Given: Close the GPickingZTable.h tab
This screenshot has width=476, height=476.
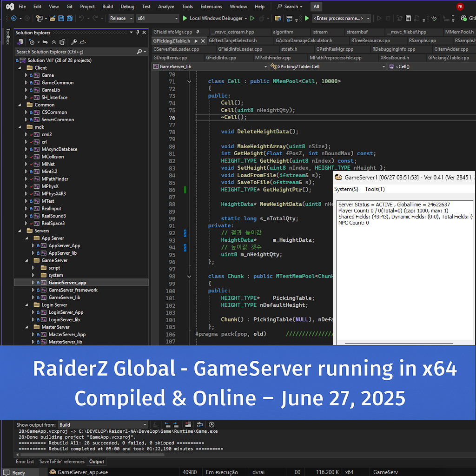Looking at the screenshot, I should tap(203, 41).
